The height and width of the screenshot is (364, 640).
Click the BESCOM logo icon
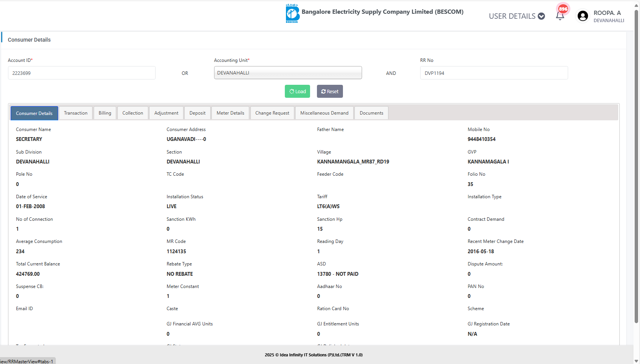292,14
